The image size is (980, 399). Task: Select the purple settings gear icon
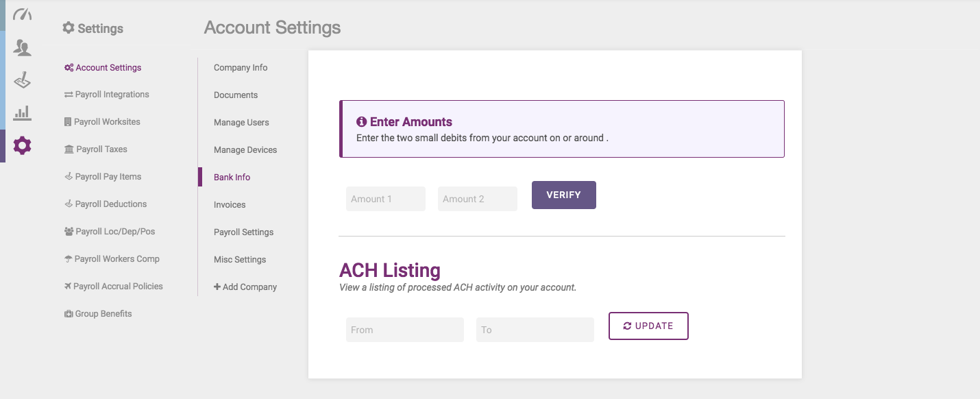[23, 145]
